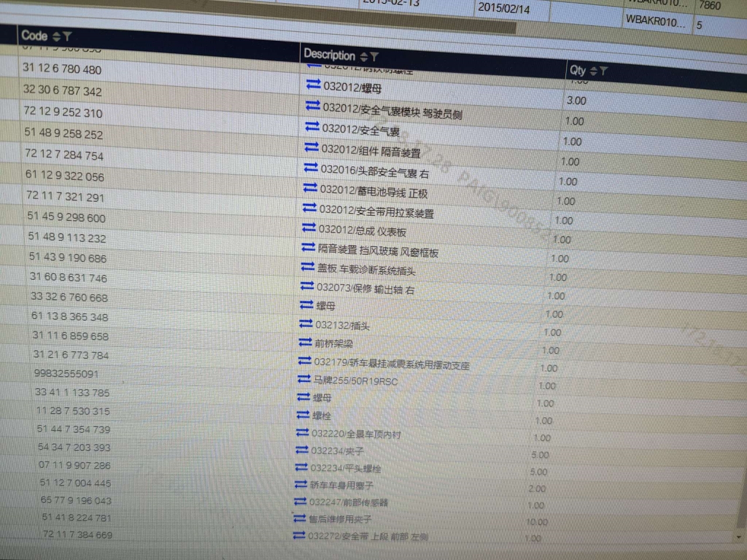Select the quantity value 3.00
Screen dimensions: 747x560
577,100
